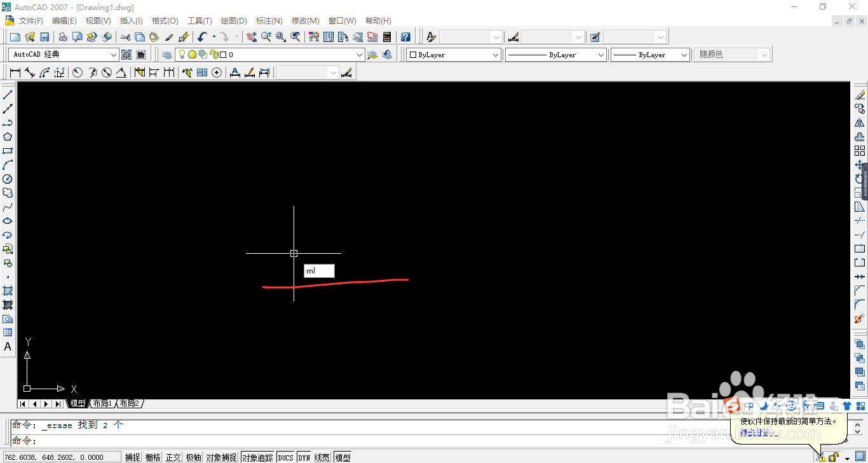Image resolution: width=868 pixels, height=463 pixels.
Task: Click the Open file icon
Action: pos(30,37)
